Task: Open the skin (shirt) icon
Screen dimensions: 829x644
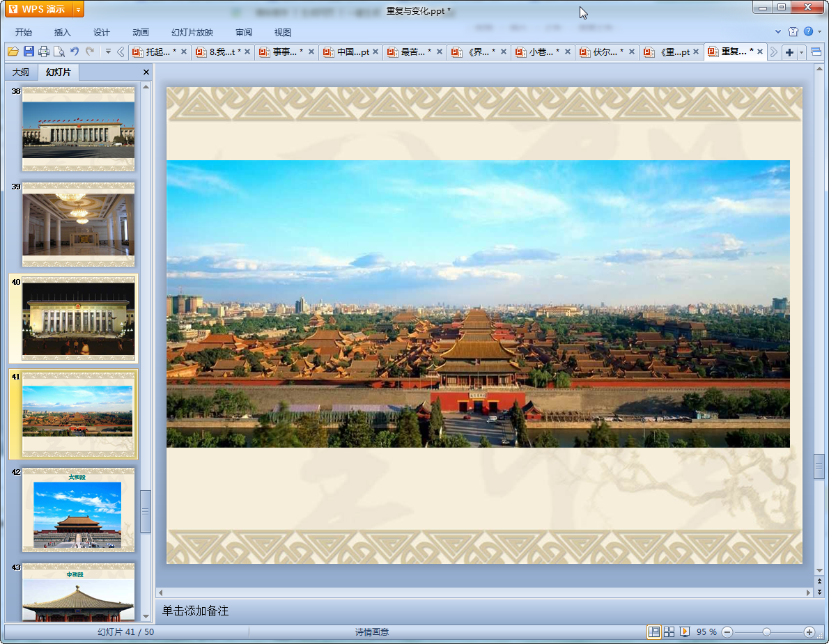Action: [x=793, y=32]
